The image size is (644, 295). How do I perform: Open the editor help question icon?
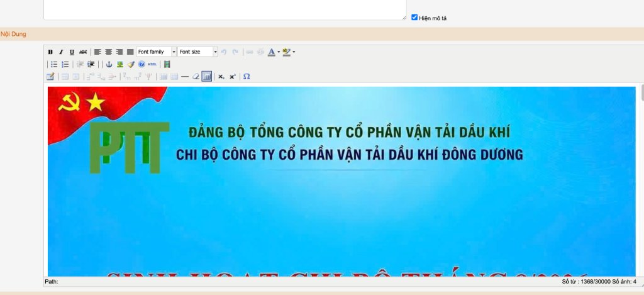[142, 64]
